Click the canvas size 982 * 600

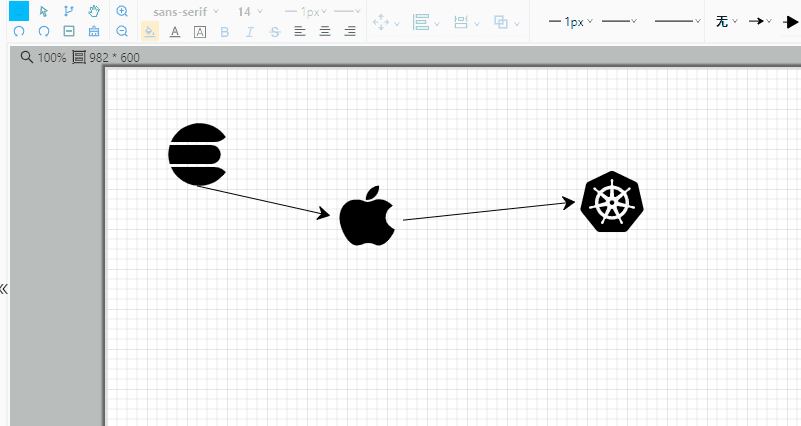(106, 57)
